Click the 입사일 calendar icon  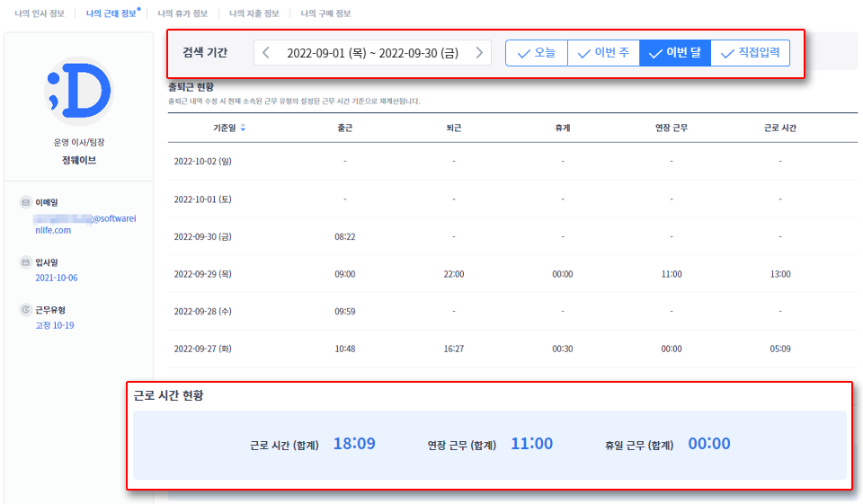25,262
